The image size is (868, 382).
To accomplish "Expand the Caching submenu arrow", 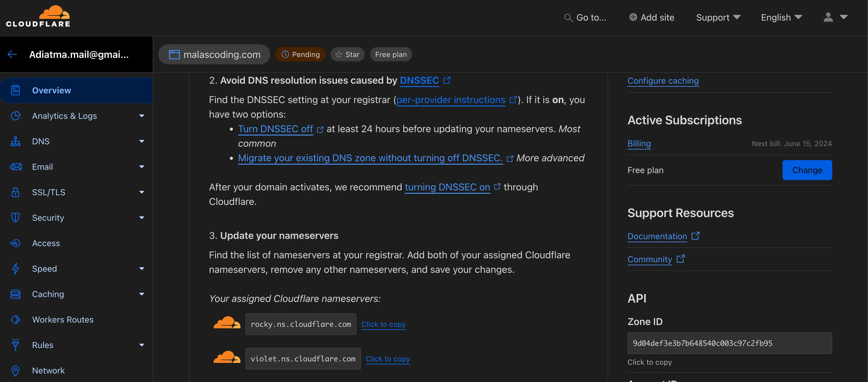I will tap(142, 294).
